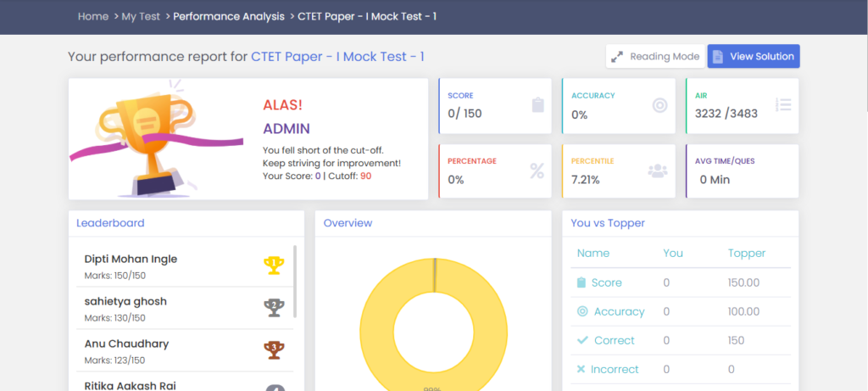Click the bronze trophy beside Anu Chaudhary
868x391 pixels.
click(274, 349)
